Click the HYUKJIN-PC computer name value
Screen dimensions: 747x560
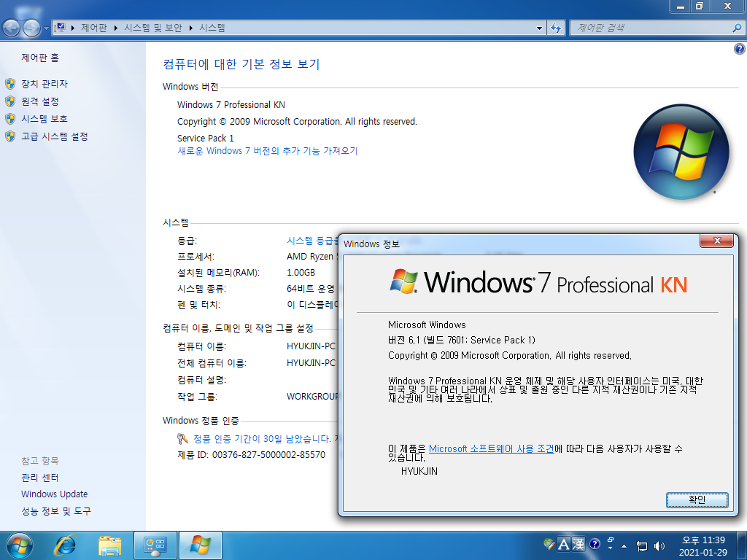(311, 346)
